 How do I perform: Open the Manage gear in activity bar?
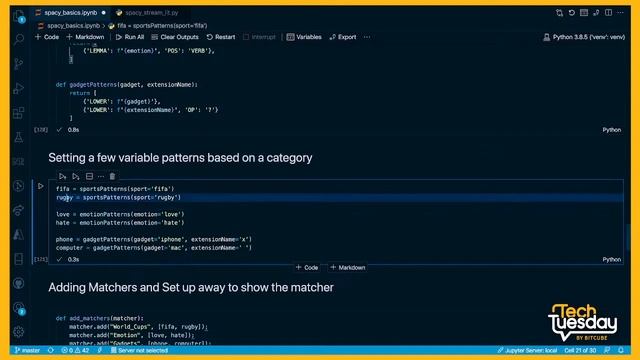[19, 332]
